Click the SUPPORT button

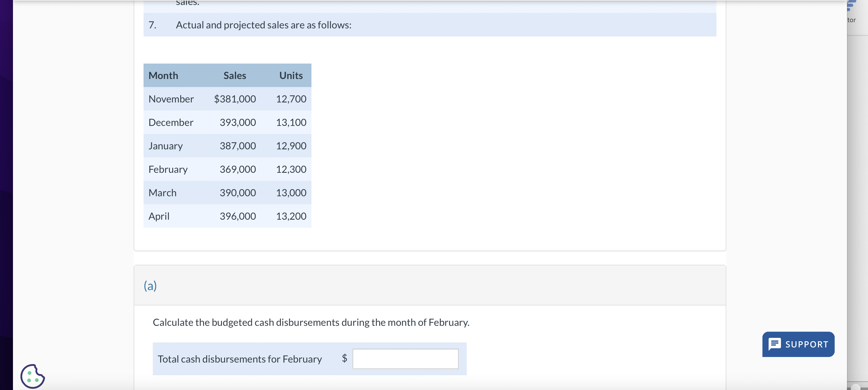[798, 344]
